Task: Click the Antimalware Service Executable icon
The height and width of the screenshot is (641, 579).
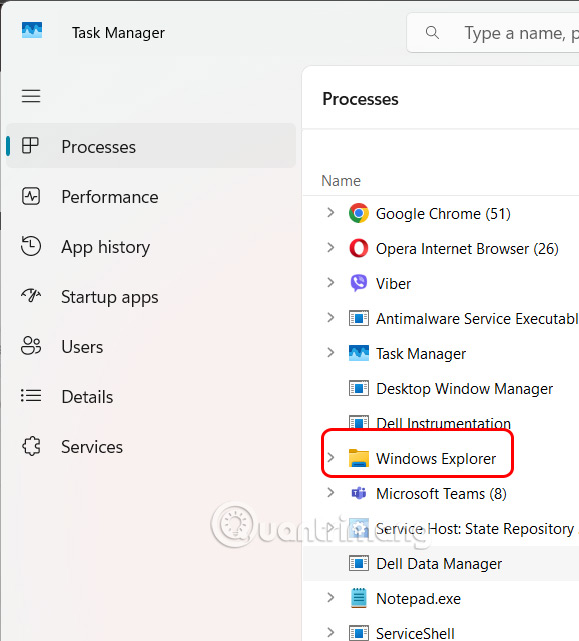Action: coord(359,318)
